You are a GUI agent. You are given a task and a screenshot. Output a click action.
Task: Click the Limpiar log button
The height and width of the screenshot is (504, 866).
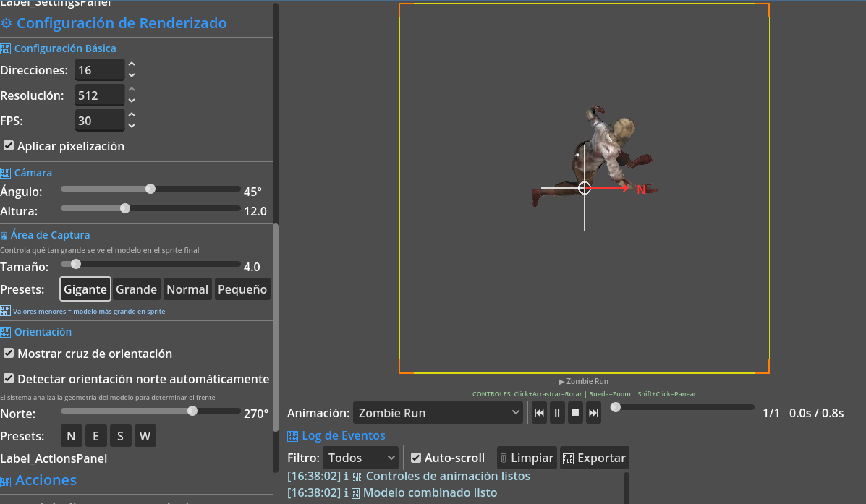(x=527, y=458)
